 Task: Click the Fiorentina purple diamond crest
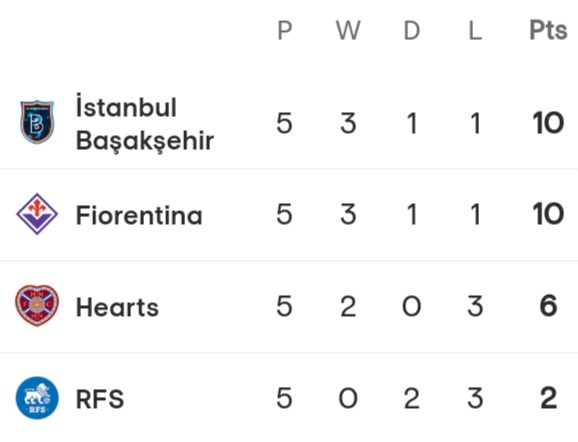point(37,214)
